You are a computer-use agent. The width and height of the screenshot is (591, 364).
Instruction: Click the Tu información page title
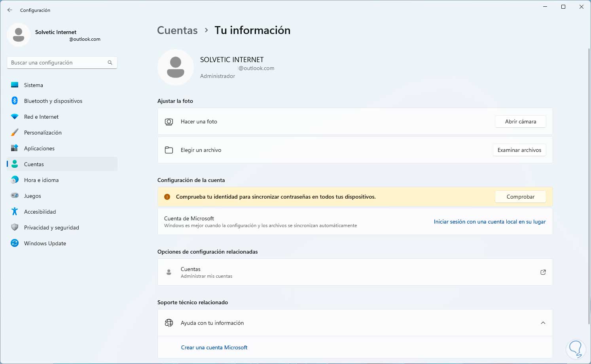252,30
